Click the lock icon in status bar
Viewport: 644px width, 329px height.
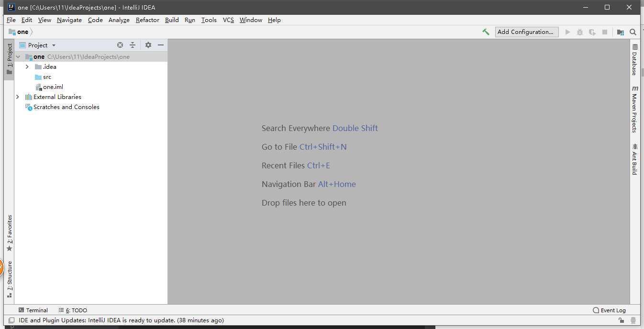[x=621, y=320]
